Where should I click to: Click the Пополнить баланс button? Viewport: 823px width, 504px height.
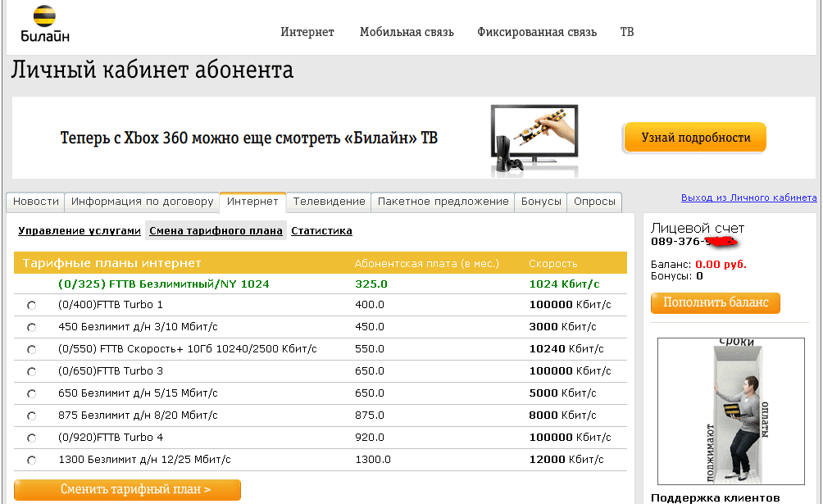pos(716,303)
